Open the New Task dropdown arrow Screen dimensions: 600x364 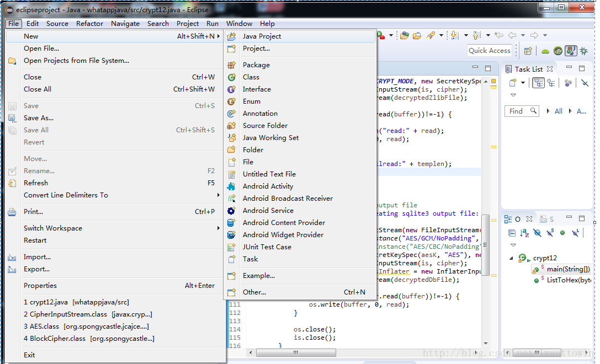[523, 83]
